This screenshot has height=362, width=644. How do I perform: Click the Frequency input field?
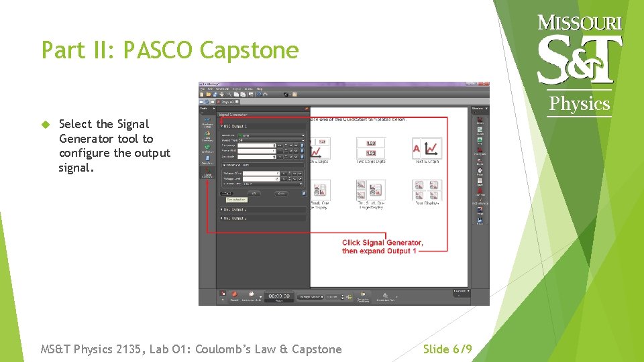(x=257, y=145)
